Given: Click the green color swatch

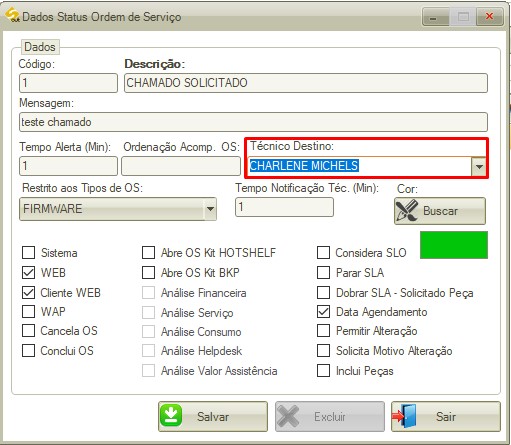Looking at the screenshot, I should [454, 245].
